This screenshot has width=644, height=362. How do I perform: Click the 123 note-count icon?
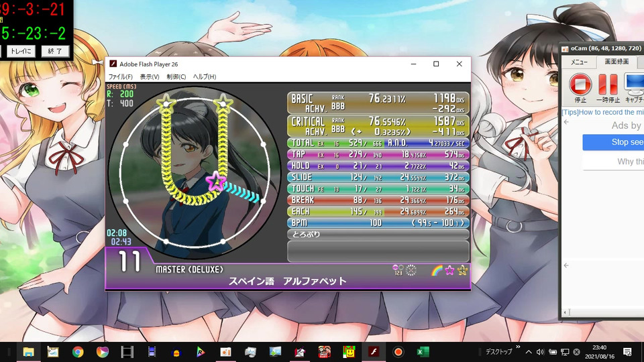pos(398,270)
